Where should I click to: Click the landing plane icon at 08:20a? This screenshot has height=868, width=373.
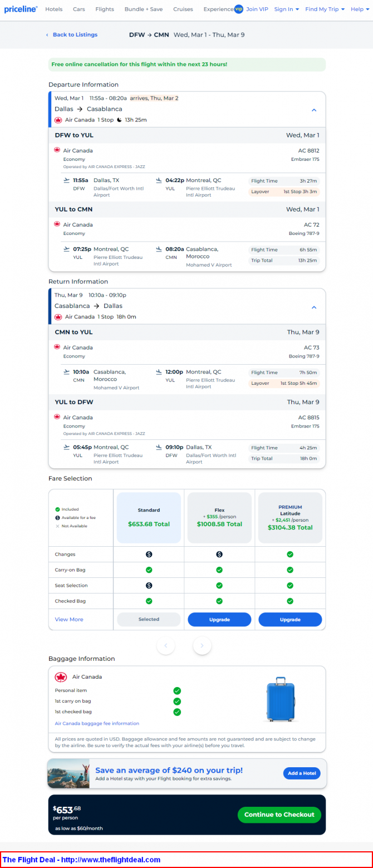point(159,249)
